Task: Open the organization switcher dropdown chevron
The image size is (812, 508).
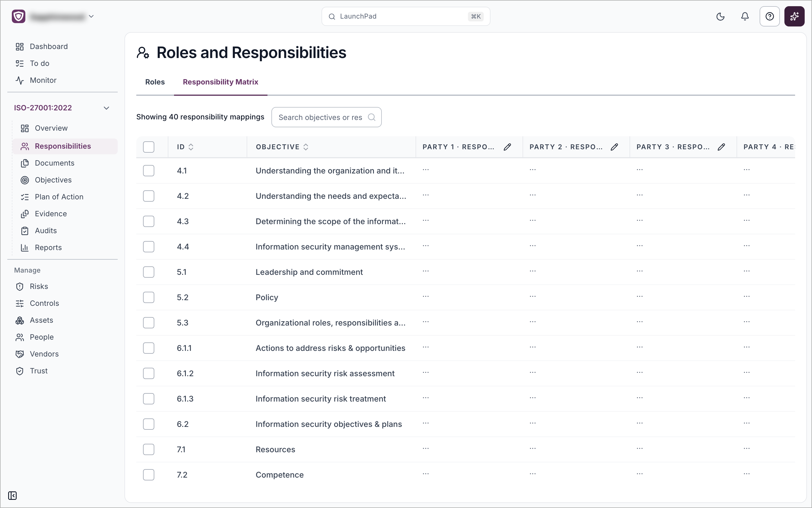Action: (91, 16)
